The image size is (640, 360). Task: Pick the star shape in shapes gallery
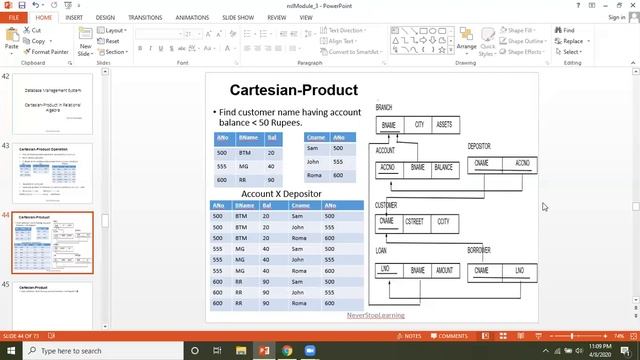(442, 50)
